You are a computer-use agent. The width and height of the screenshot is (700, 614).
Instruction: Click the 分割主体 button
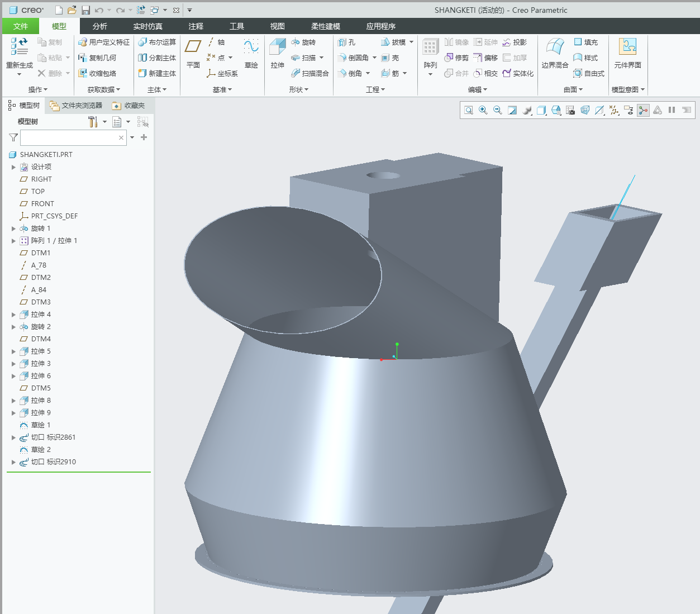pos(158,58)
